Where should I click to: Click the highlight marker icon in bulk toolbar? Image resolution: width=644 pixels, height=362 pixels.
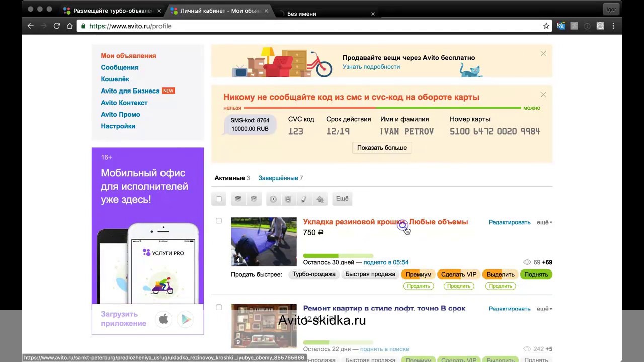click(x=304, y=199)
